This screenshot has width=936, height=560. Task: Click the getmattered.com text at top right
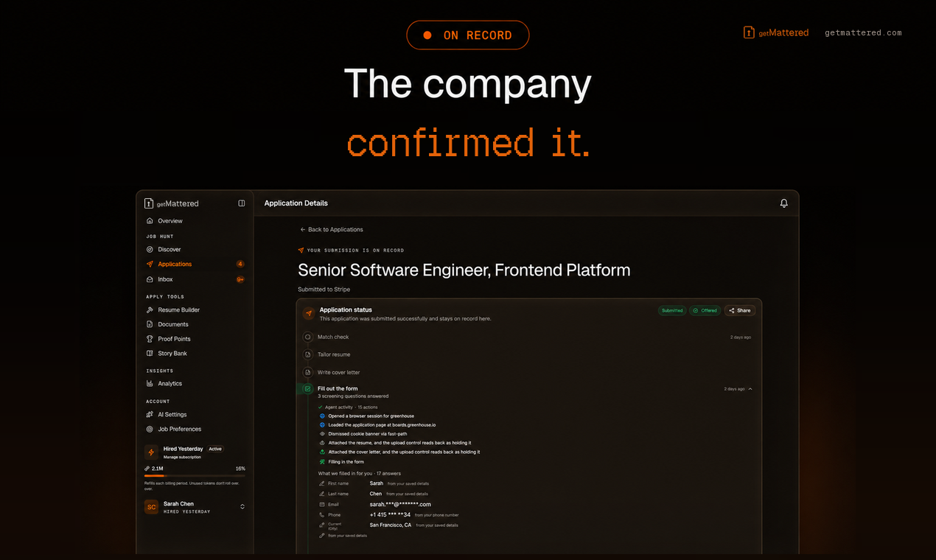click(863, 32)
